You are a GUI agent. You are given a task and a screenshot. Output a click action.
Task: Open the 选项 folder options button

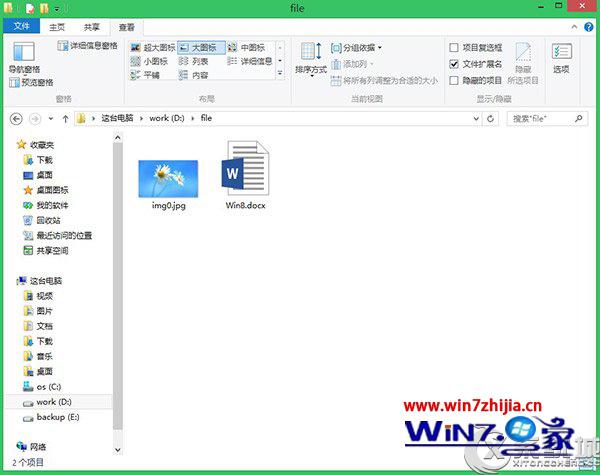click(561, 58)
